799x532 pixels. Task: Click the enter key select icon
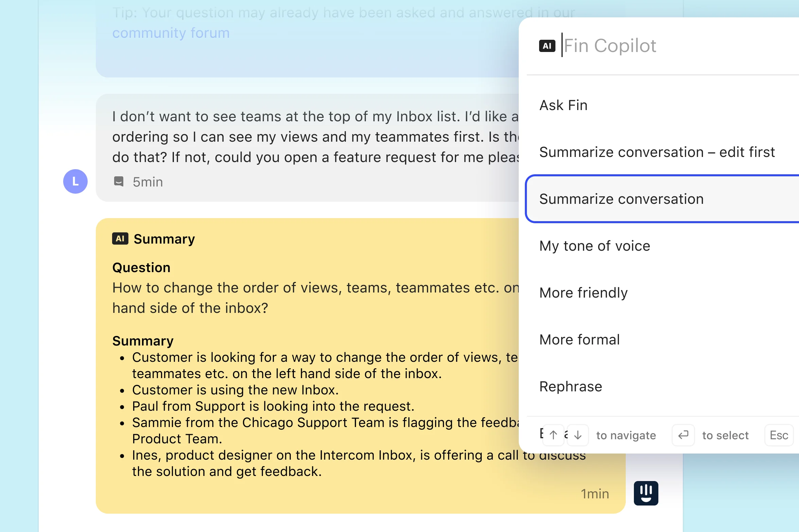point(683,435)
